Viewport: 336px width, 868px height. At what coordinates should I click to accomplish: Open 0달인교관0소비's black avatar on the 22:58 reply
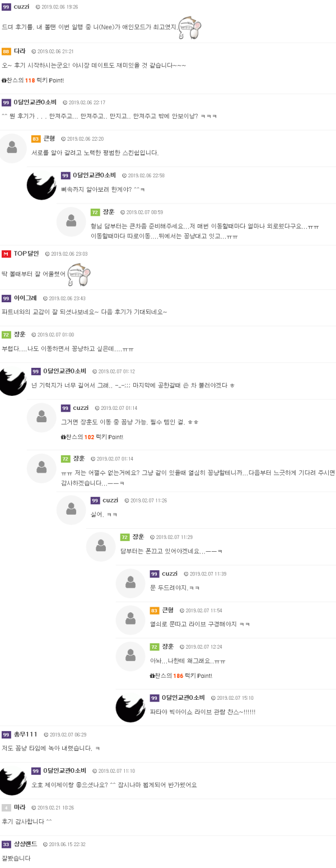point(41,185)
